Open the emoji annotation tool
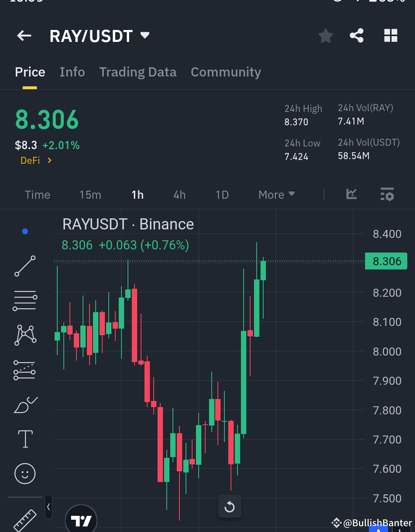This screenshot has width=415, height=532. tap(25, 474)
